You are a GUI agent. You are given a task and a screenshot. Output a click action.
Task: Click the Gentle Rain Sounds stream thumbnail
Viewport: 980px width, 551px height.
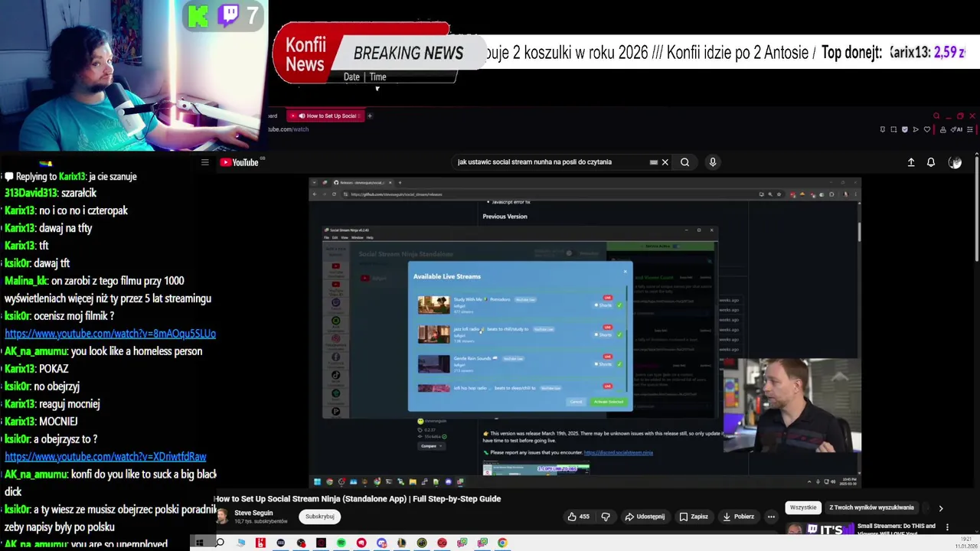click(x=433, y=363)
